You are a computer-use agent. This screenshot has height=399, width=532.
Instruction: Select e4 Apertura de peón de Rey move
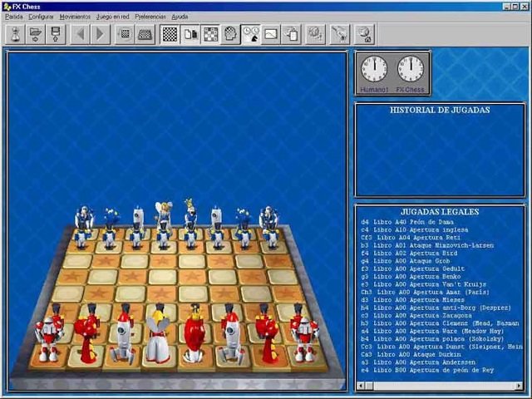click(427, 370)
